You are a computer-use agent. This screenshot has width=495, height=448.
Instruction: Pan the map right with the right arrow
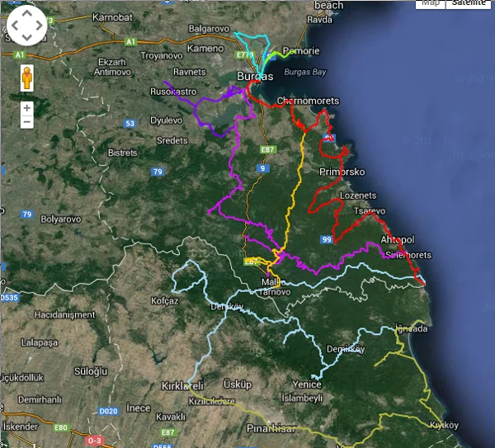(39, 26)
